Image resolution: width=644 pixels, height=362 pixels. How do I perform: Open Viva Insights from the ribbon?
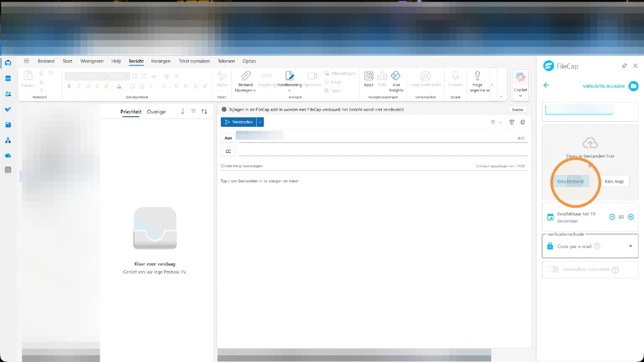pos(396,82)
